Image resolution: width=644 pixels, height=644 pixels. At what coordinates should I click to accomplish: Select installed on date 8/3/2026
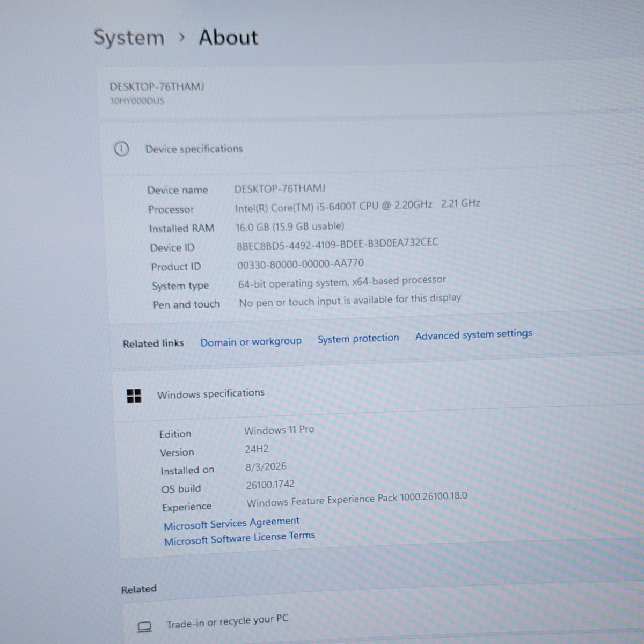(x=266, y=467)
